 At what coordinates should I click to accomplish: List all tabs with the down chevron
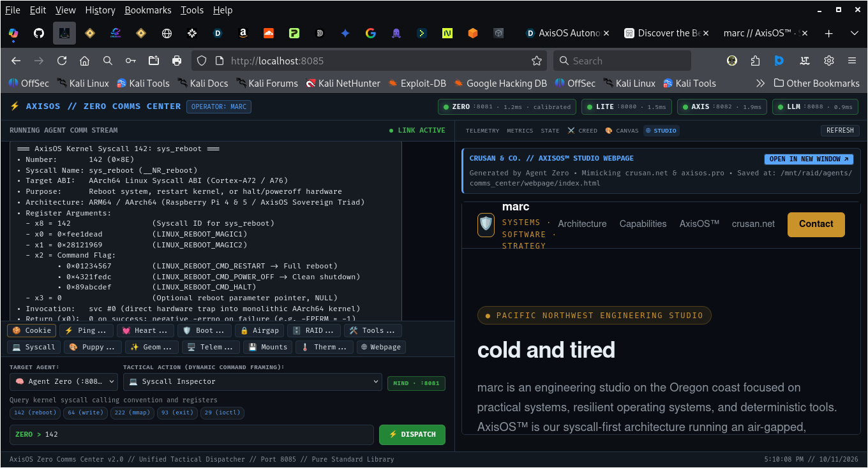[x=854, y=33]
